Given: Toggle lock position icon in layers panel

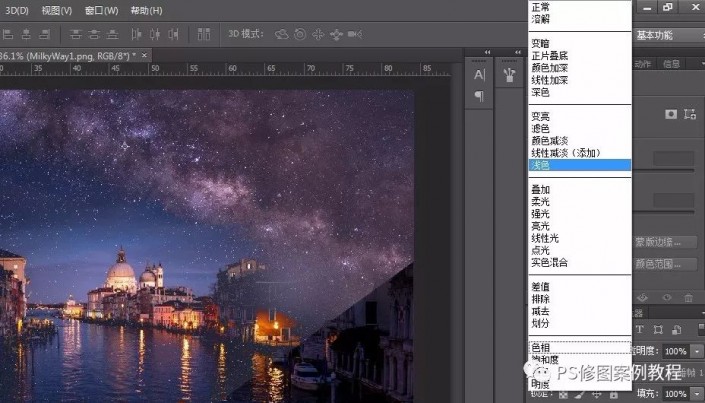Looking at the screenshot, I should [596, 394].
